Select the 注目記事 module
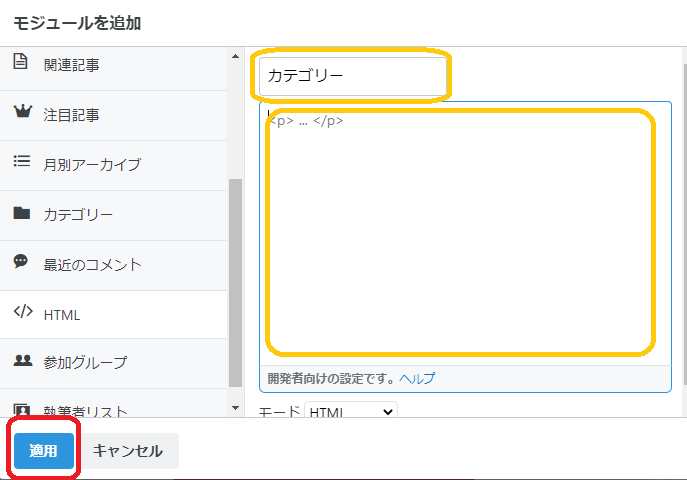 click(113, 116)
